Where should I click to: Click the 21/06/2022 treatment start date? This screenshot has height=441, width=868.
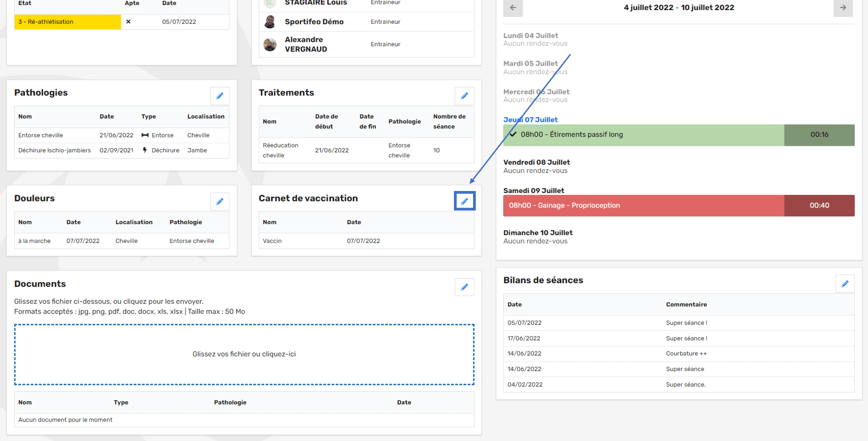pos(332,150)
